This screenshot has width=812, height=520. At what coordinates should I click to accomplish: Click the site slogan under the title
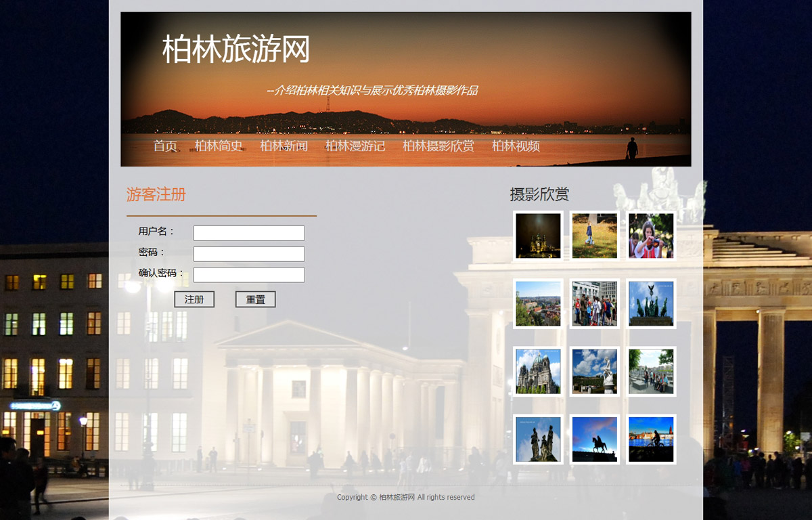pos(372,90)
